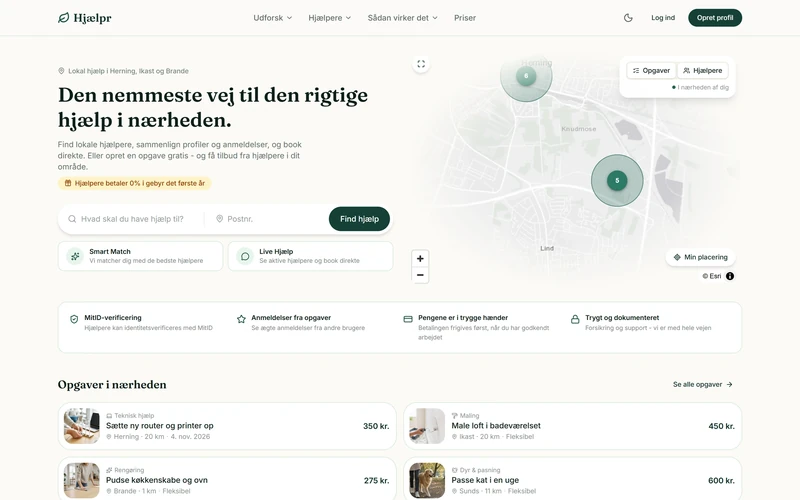Click the Male loft task thumbnail

(x=427, y=426)
